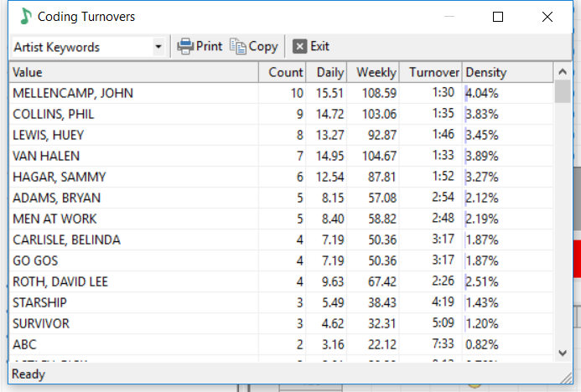Click the Coding Turnovers window title
Image resolution: width=581 pixels, height=392 pixels.
point(86,17)
